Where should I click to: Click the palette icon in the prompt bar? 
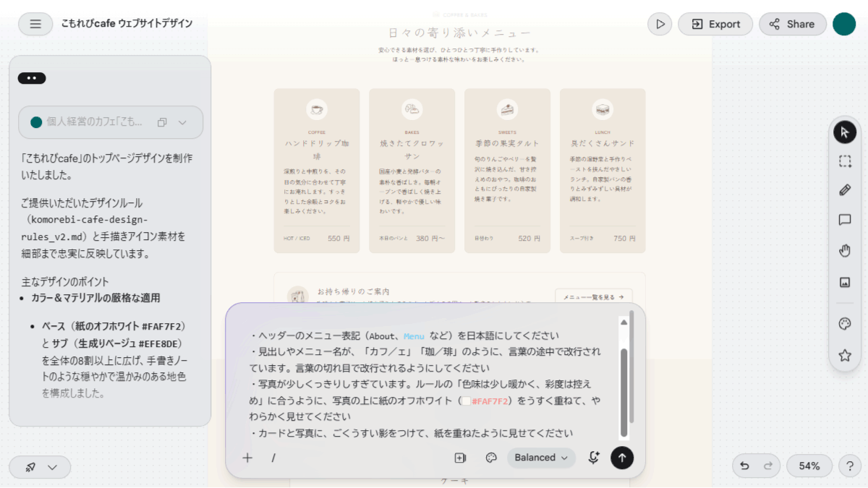[x=491, y=458]
